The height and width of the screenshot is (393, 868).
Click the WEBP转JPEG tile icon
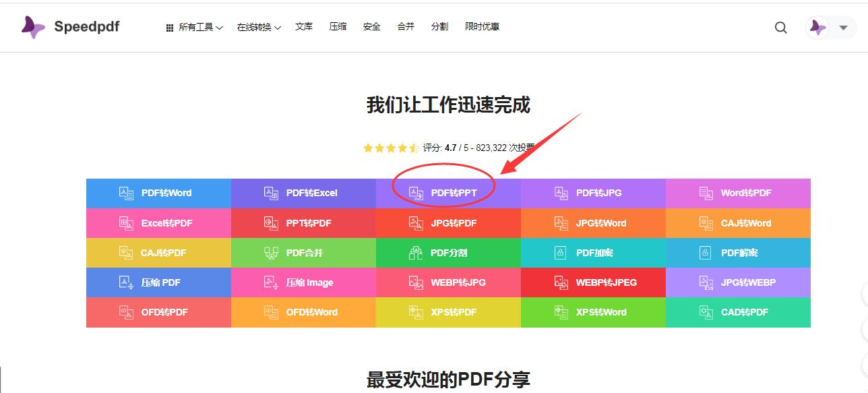[561, 282]
